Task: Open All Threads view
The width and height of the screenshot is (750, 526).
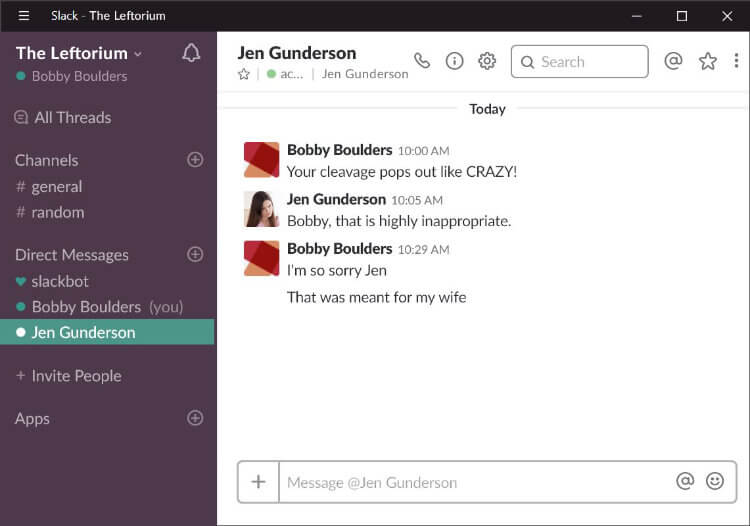Action: click(63, 118)
